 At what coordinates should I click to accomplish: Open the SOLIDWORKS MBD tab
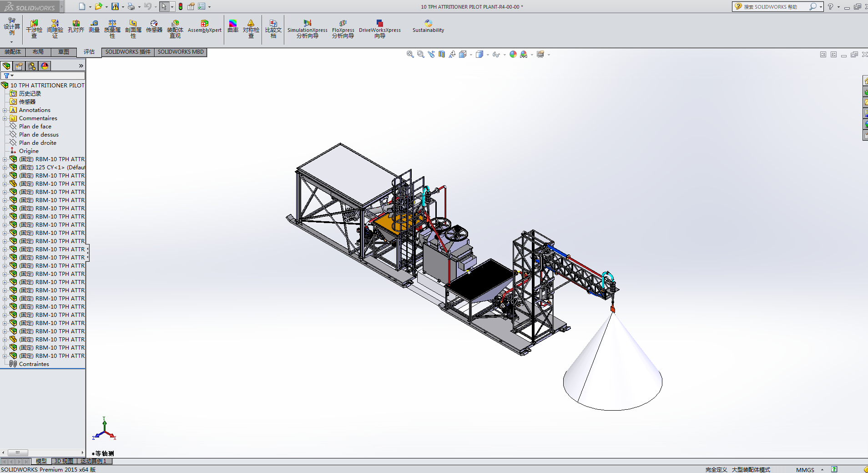(181, 52)
